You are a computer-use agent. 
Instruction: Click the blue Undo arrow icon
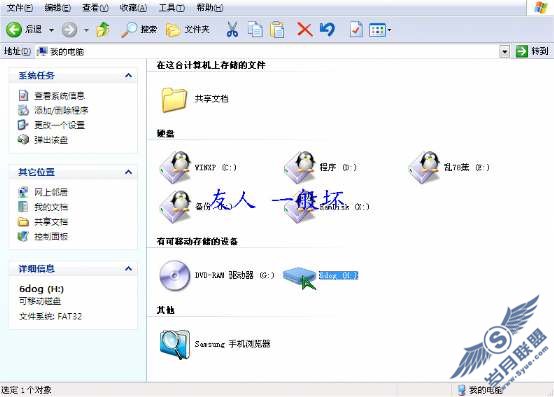327,30
